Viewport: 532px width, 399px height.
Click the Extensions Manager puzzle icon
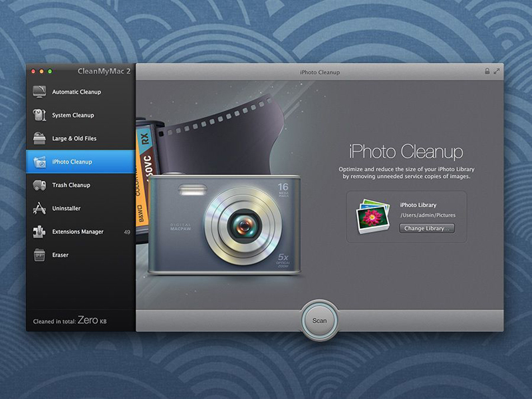coord(39,231)
